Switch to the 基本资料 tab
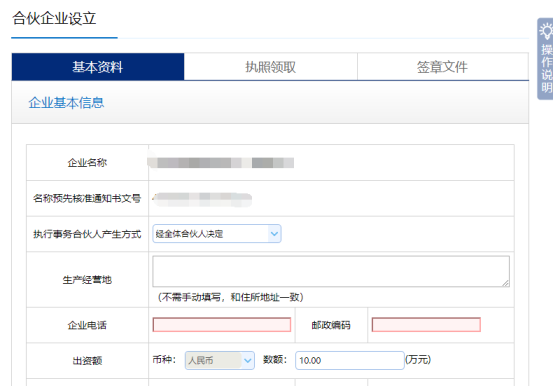The height and width of the screenshot is (386, 553). (x=98, y=67)
